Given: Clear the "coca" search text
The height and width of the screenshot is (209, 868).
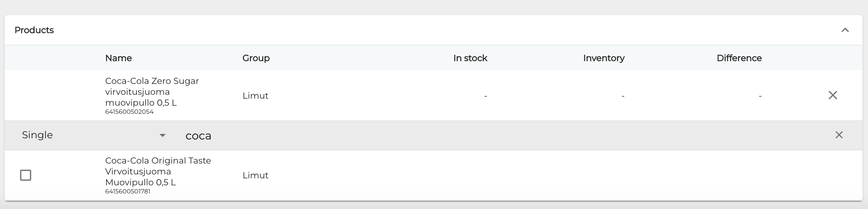Looking at the screenshot, I should click(839, 135).
